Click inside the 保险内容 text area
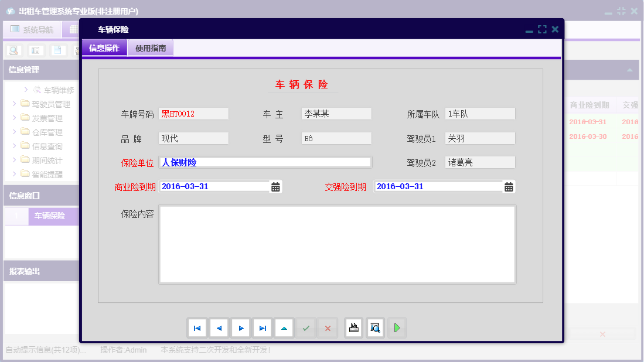644x362 pixels. (337, 244)
